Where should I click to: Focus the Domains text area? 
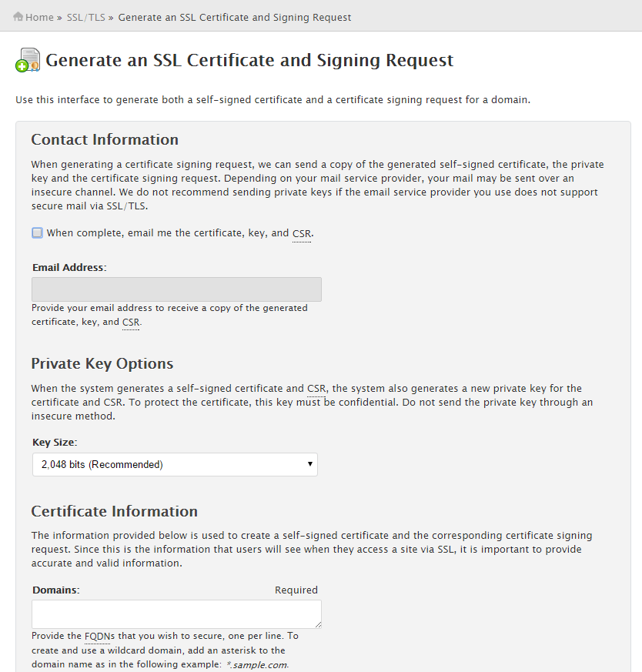pyautogui.click(x=176, y=613)
